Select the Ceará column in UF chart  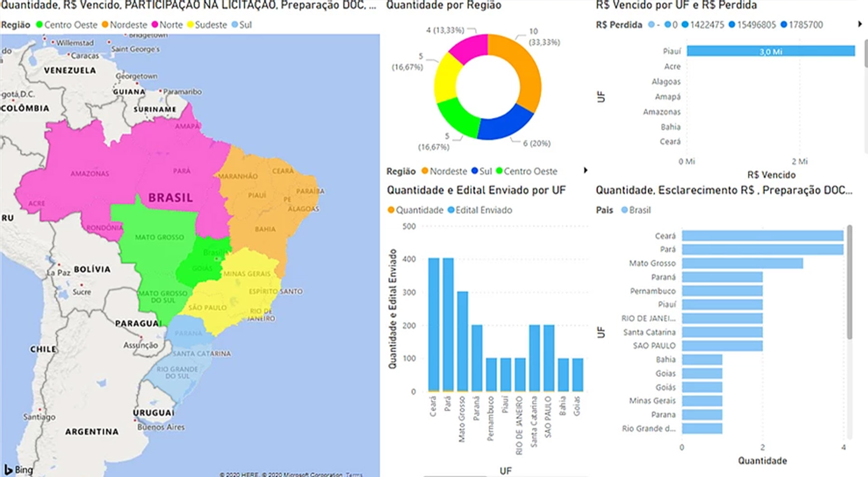[x=434, y=324]
